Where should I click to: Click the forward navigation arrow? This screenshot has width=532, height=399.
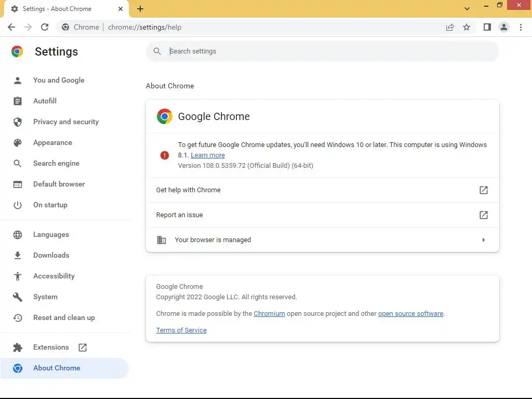pyautogui.click(x=28, y=27)
